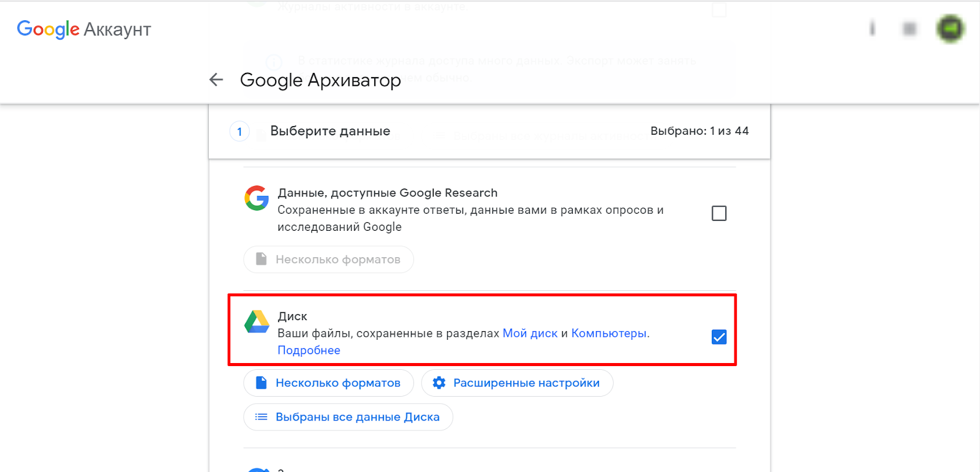This screenshot has height=472, width=980.
Task: Open "Расширенные настройки" for Диск
Action: 517,383
